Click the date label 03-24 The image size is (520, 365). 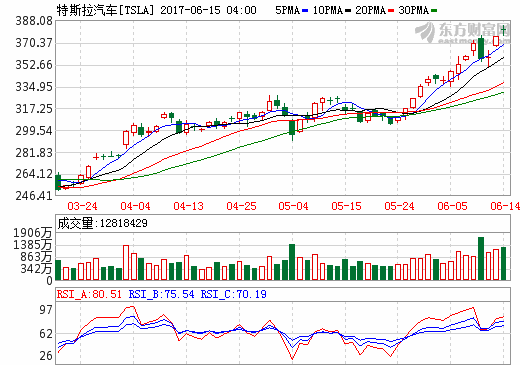(x=82, y=206)
